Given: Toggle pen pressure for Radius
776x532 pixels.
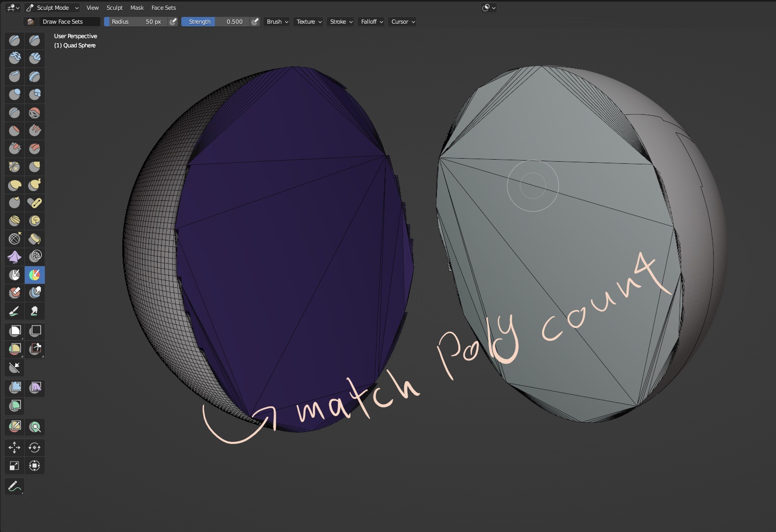Looking at the screenshot, I should coord(173,22).
